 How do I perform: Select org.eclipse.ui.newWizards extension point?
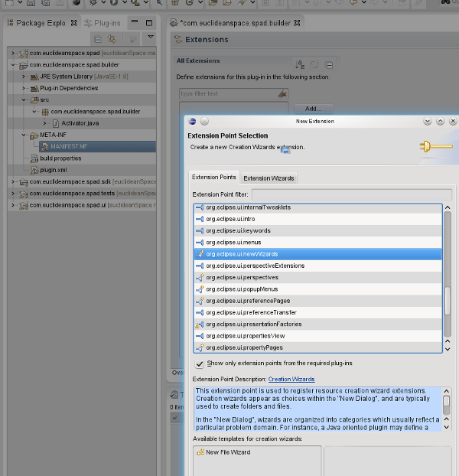318,254
